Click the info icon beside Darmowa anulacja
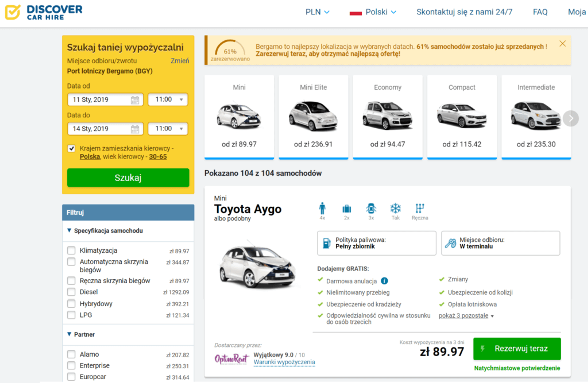588x383 pixels. coord(384,281)
